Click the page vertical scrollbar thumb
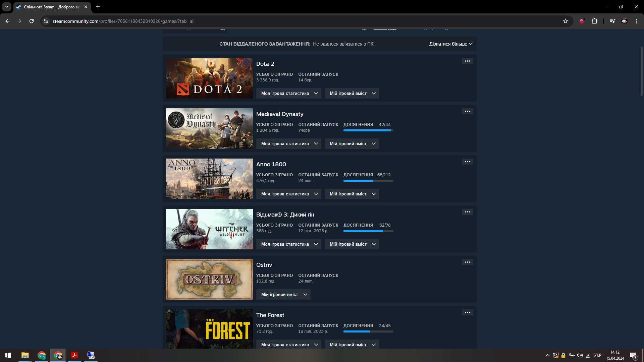The height and width of the screenshot is (362, 644). coord(641,71)
